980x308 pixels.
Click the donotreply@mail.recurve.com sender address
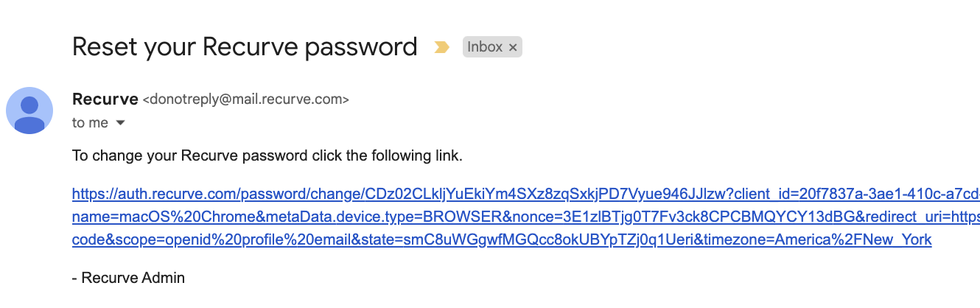(x=245, y=99)
